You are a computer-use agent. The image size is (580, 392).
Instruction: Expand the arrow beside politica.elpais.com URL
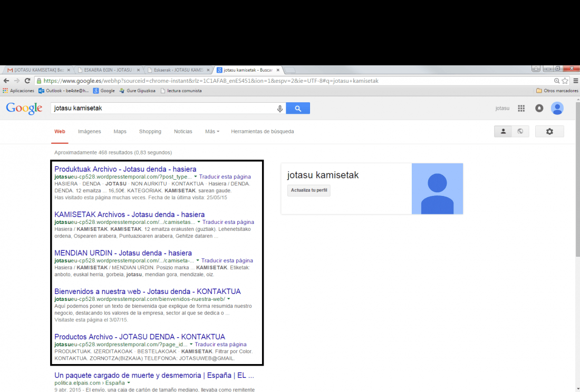point(129,383)
